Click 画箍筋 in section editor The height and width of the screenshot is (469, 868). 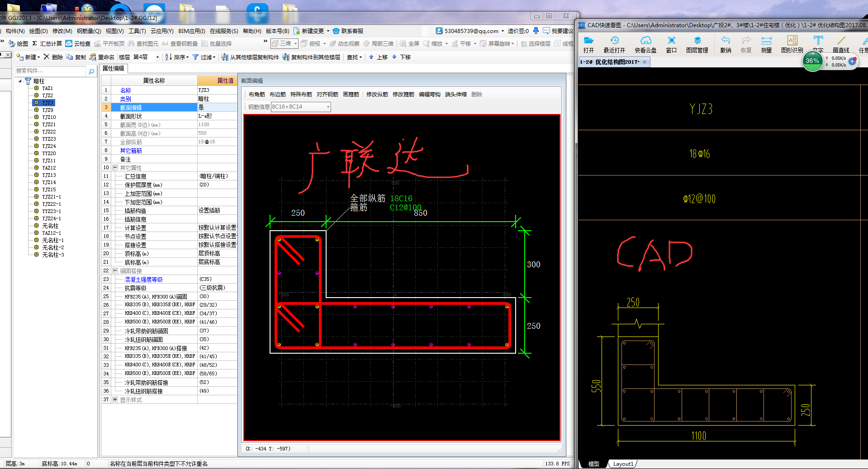coord(351,94)
